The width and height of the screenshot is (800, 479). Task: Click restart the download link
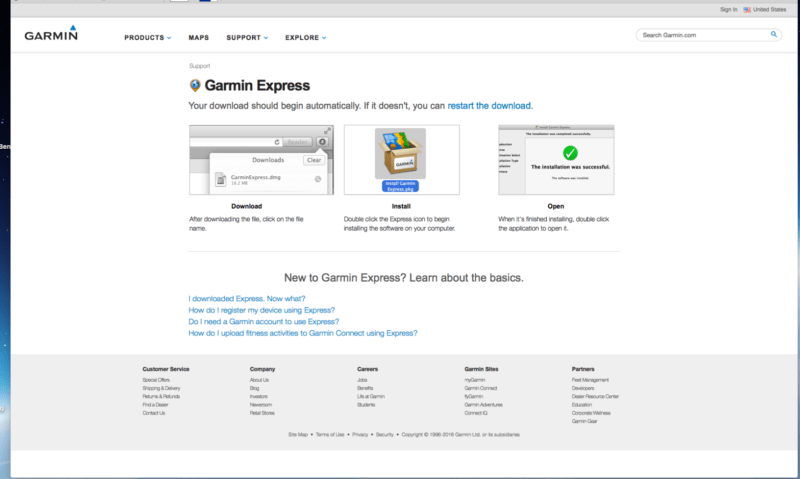click(489, 106)
